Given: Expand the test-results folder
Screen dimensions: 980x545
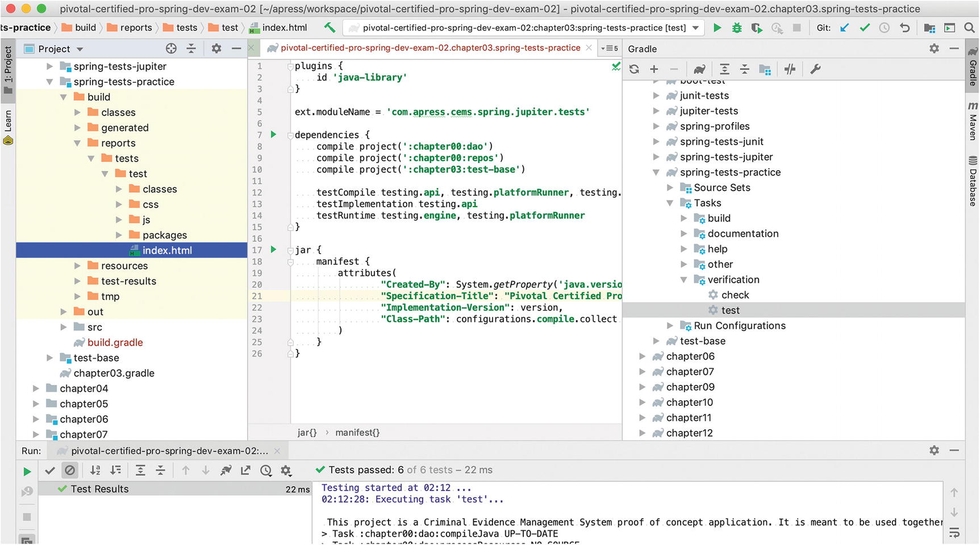Looking at the screenshot, I should (x=77, y=281).
